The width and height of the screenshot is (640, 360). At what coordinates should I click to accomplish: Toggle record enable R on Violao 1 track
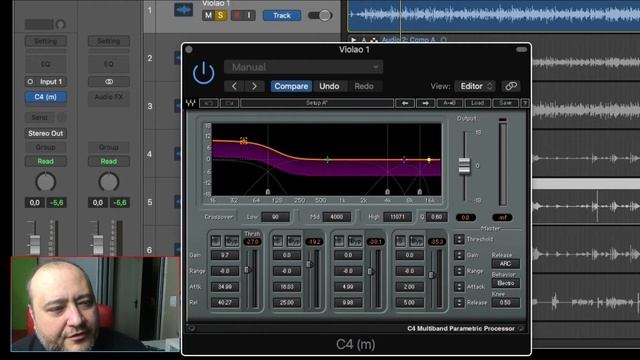coord(237,16)
